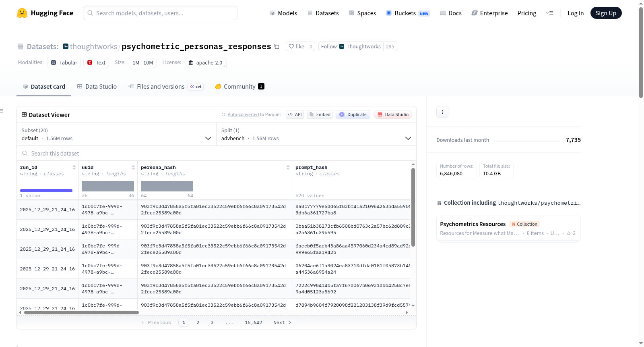
Task: Click the Next page button
Action: (x=282, y=322)
